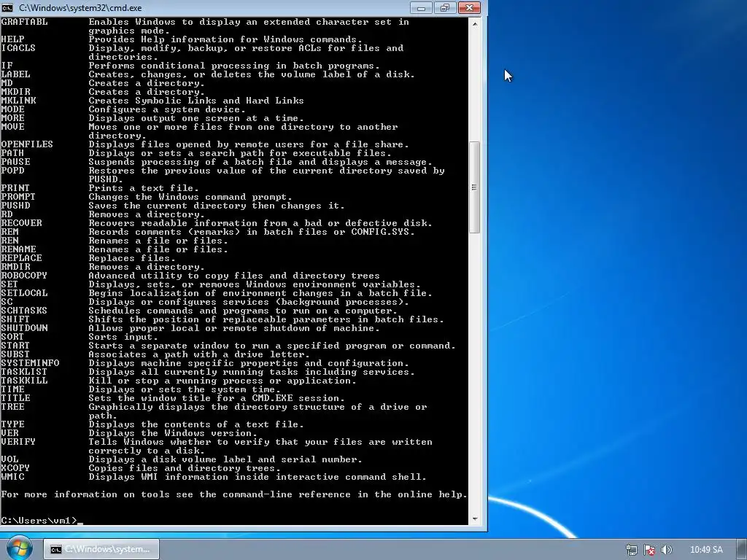Click 'Sorts input.' description text

123,337
